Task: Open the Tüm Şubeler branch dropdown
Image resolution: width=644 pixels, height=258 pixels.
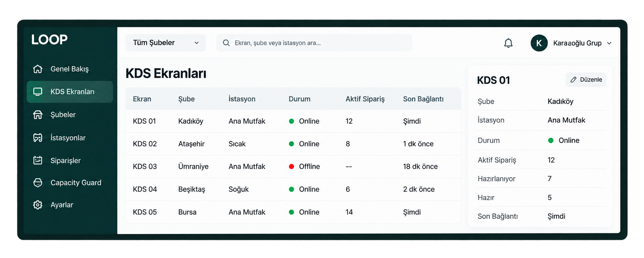Action: (166, 43)
